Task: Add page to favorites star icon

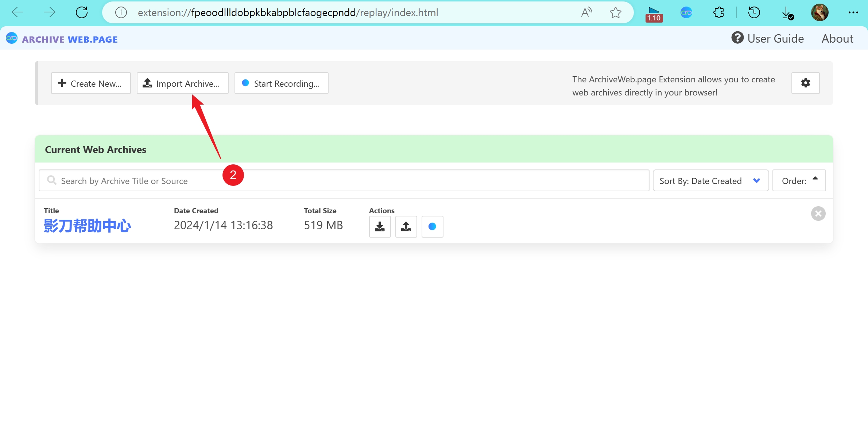Action: tap(616, 13)
